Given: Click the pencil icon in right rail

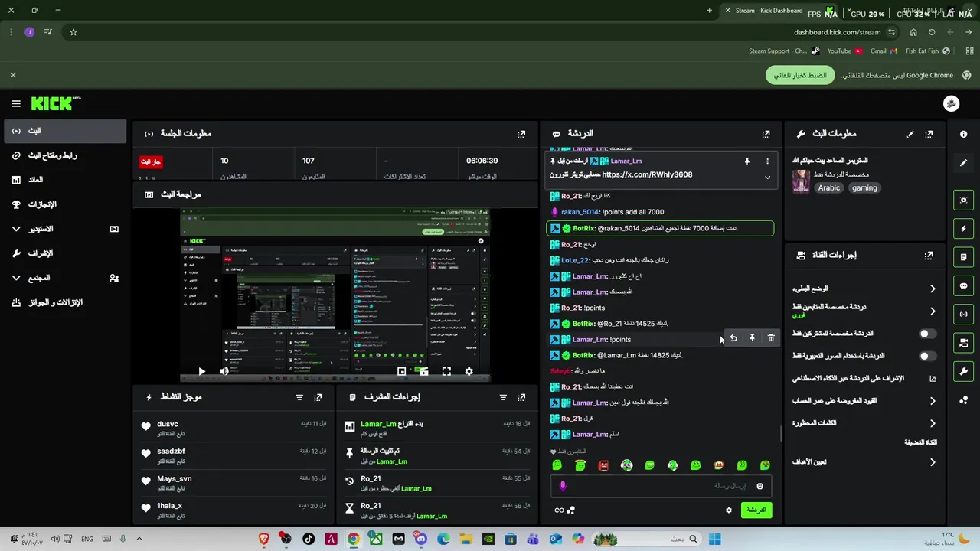Looking at the screenshot, I should (x=963, y=162).
